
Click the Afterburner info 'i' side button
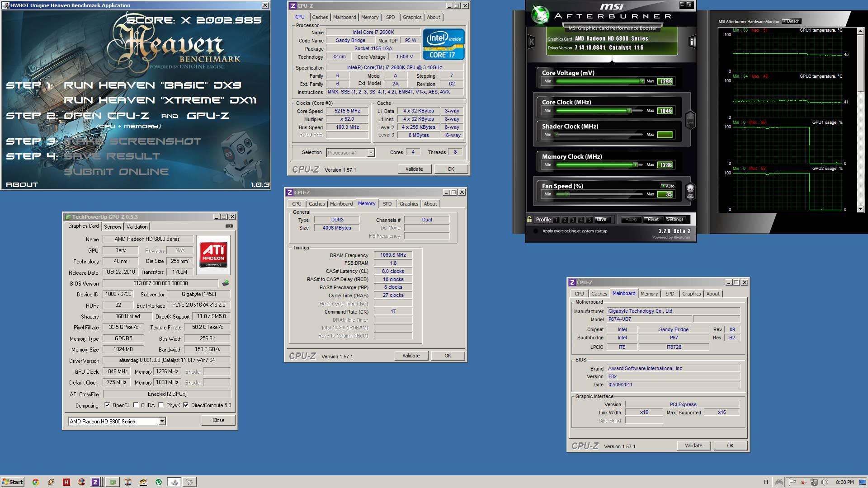point(692,42)
